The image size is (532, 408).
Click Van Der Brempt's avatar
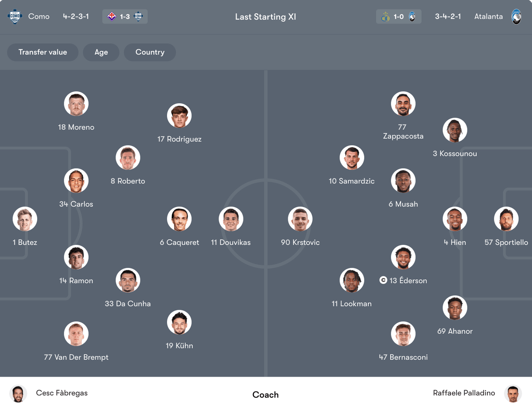point(76,334)
